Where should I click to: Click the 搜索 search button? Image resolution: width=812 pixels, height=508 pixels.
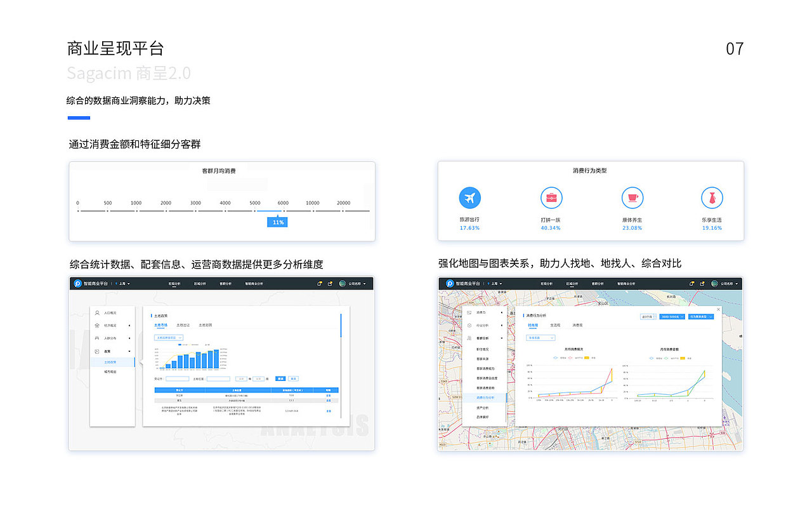point(280,378)
